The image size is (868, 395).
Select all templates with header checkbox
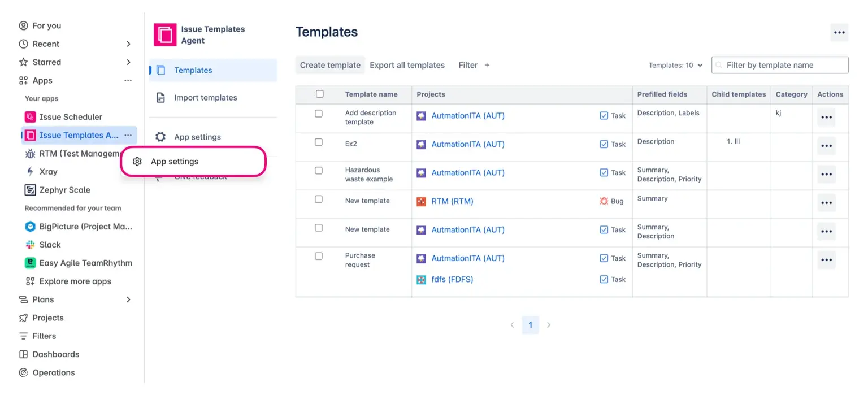click(320, 94)
